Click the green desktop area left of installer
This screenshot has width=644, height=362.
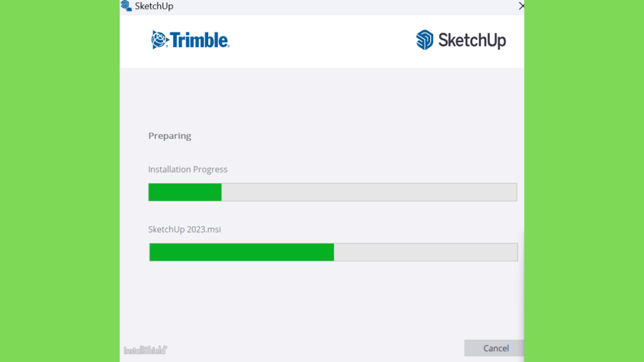click(60, 181)
